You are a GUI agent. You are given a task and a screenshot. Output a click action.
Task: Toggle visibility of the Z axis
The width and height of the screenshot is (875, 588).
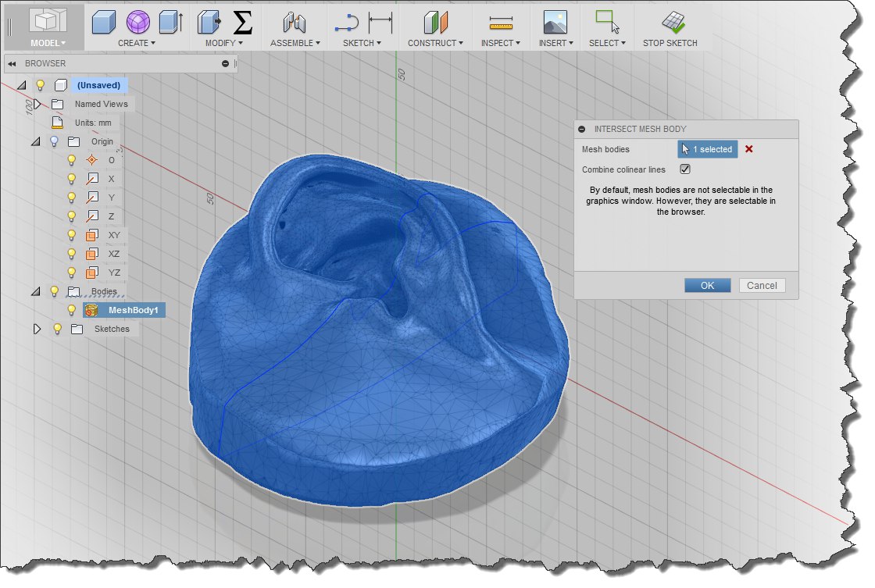coord(71,216)
